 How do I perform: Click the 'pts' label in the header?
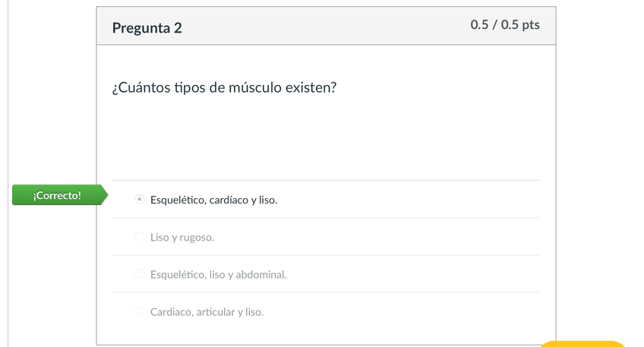531,24
